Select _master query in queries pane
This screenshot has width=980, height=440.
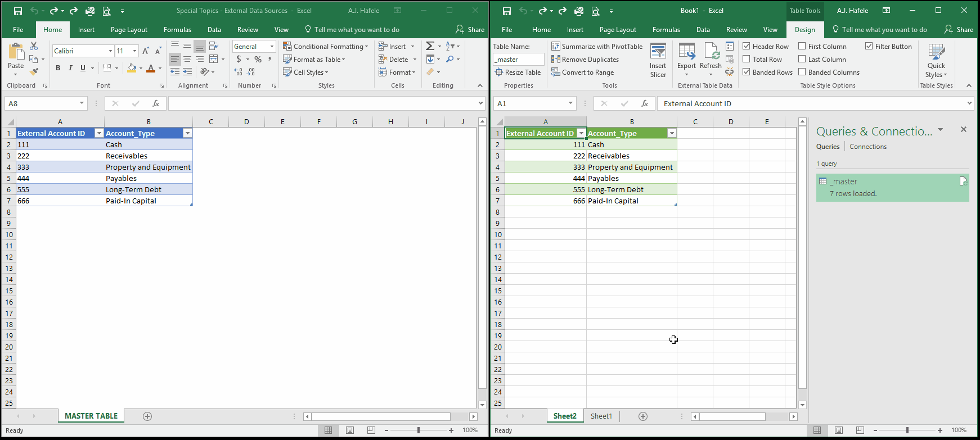point(892,187)
